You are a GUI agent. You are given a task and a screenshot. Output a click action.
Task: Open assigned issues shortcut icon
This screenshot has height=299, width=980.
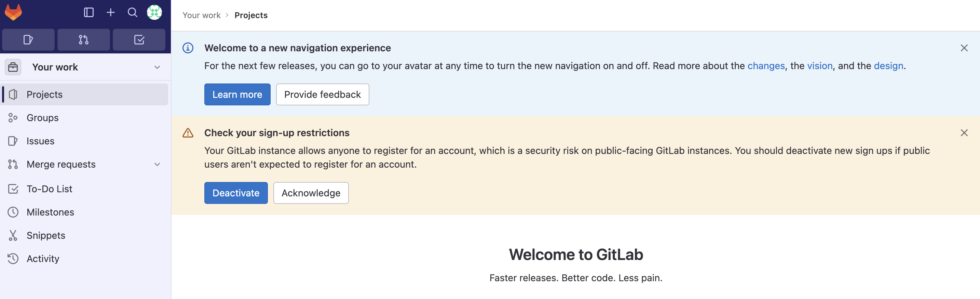pos(28,40)
